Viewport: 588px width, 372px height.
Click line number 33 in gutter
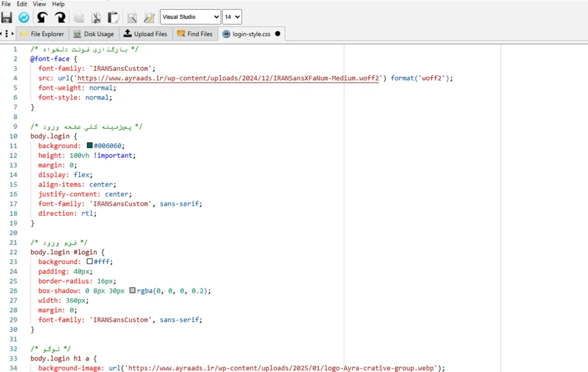(x=14, y=358)
